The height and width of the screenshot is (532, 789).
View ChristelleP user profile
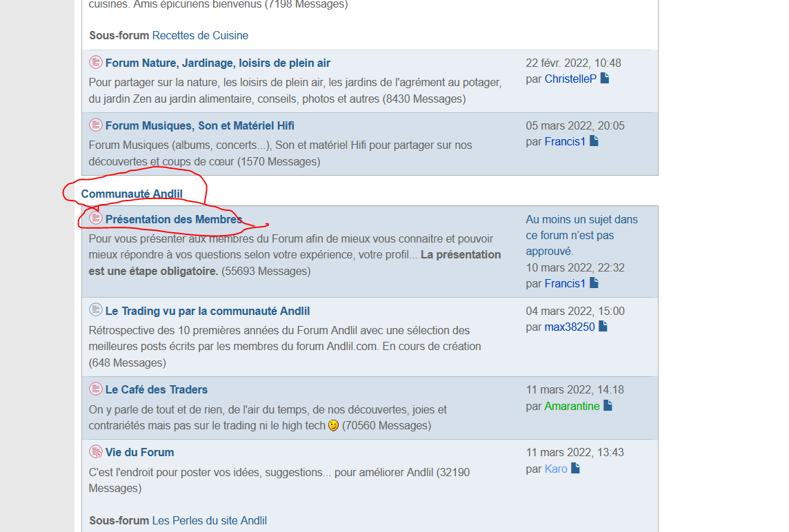pyautogui.click(x=570, y=79)
